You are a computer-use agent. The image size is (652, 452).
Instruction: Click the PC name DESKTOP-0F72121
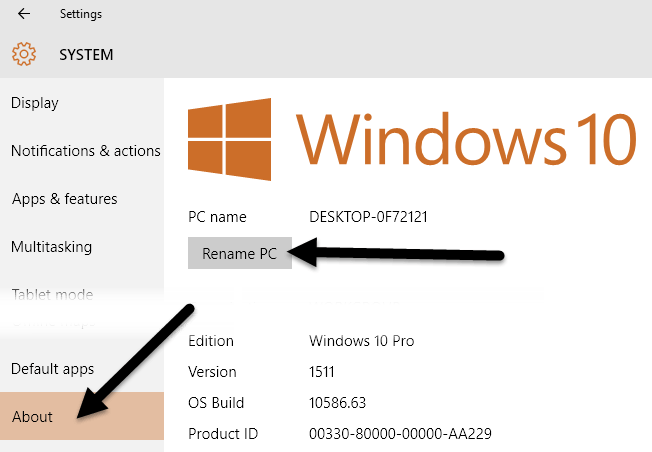click(368, 217)
